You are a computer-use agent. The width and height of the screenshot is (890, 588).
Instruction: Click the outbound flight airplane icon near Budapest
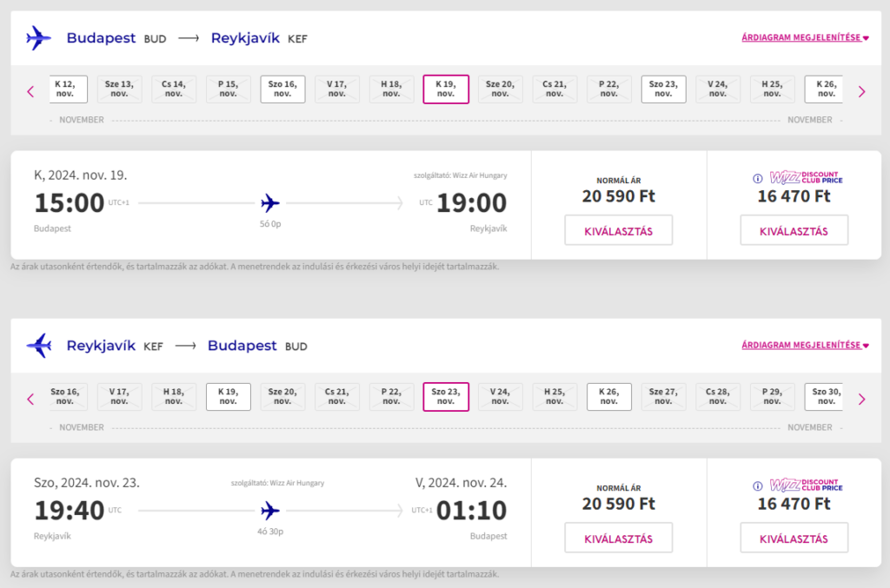click(38, 38)
